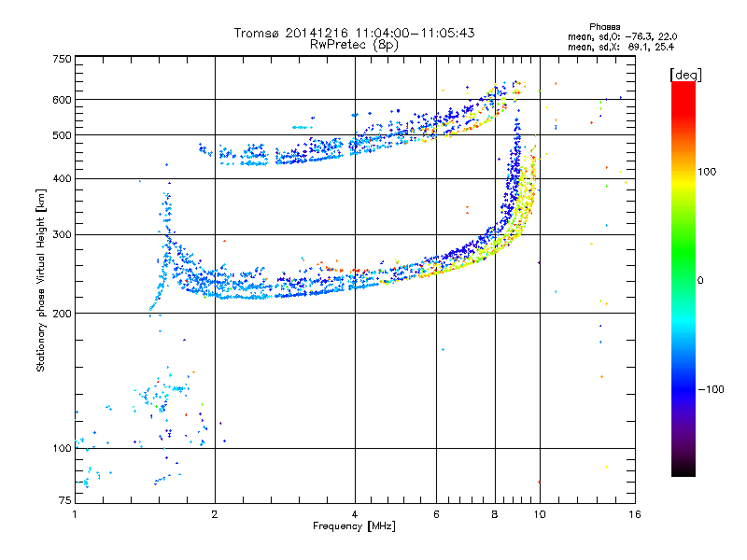The height and width of the screenshot is (560, 747).
Task: Click the 'Phases' heading text
Action: point(604,27)
